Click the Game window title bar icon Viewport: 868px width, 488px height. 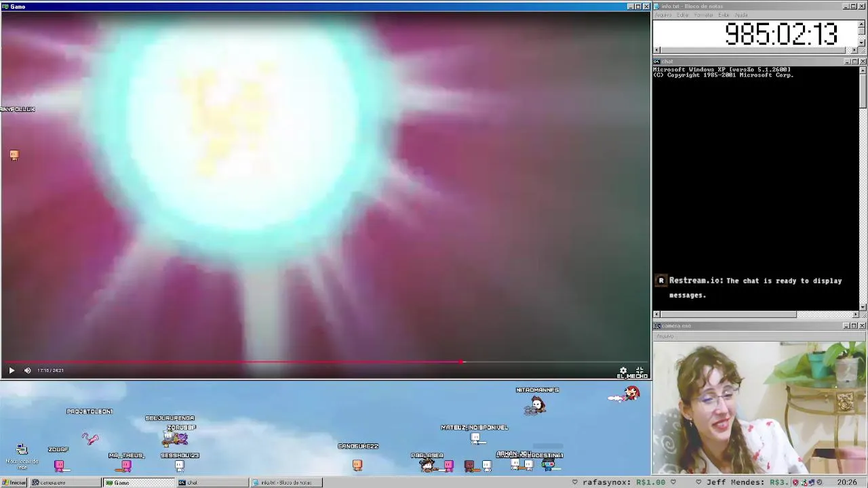[x=5, y=6]
